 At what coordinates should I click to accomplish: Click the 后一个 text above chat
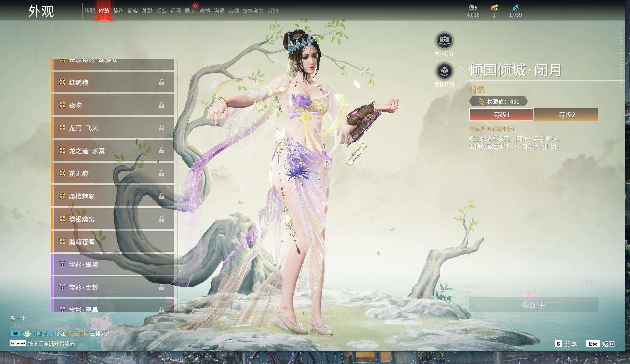(x=18, y=318)
